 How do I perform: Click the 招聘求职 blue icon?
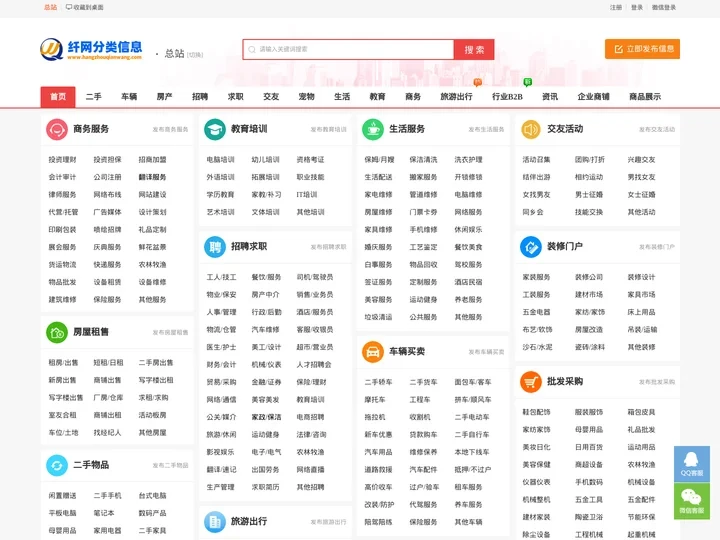coord(215,247)
